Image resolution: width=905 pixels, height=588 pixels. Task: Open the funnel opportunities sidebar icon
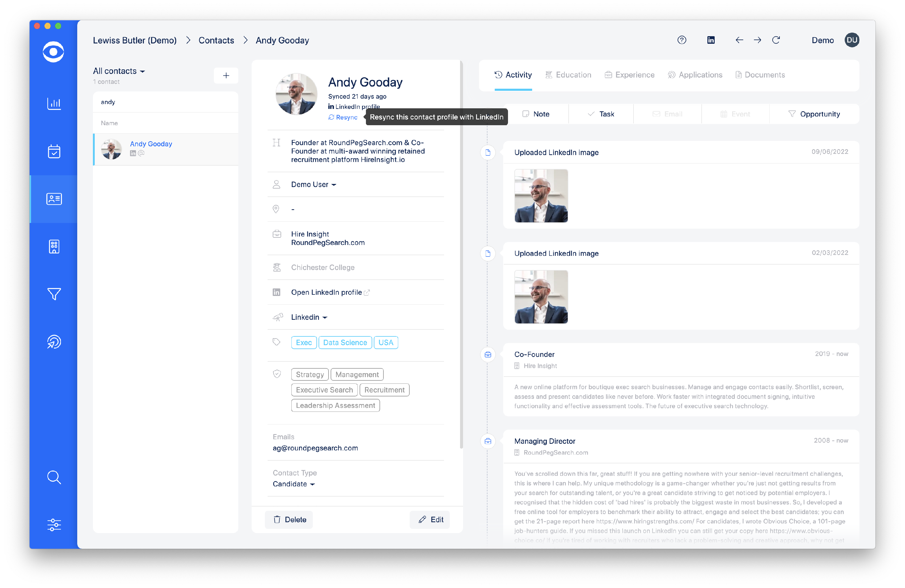pyautogui.click(x=54, y=294)
